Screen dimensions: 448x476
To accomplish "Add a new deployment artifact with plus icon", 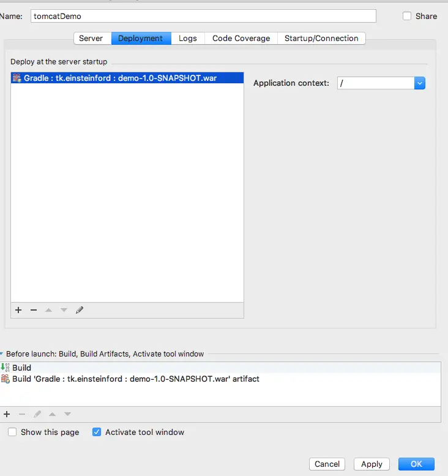I will [18, 310].
